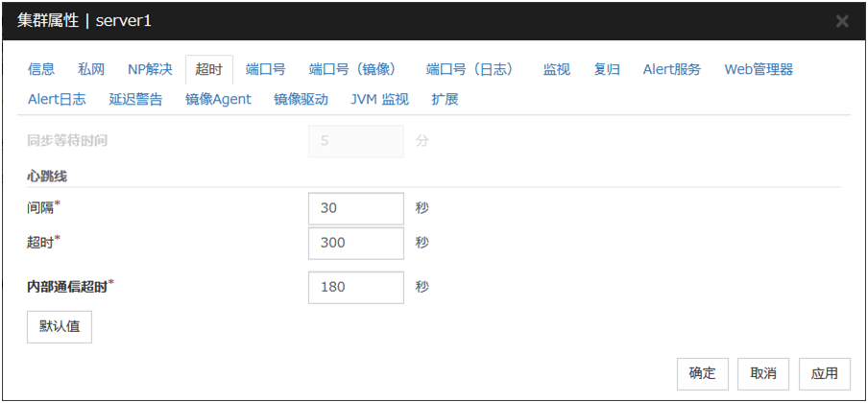The height and width of the screenshot is (403, 868).
Task: Open the 私网 tab
Action: 91,69
